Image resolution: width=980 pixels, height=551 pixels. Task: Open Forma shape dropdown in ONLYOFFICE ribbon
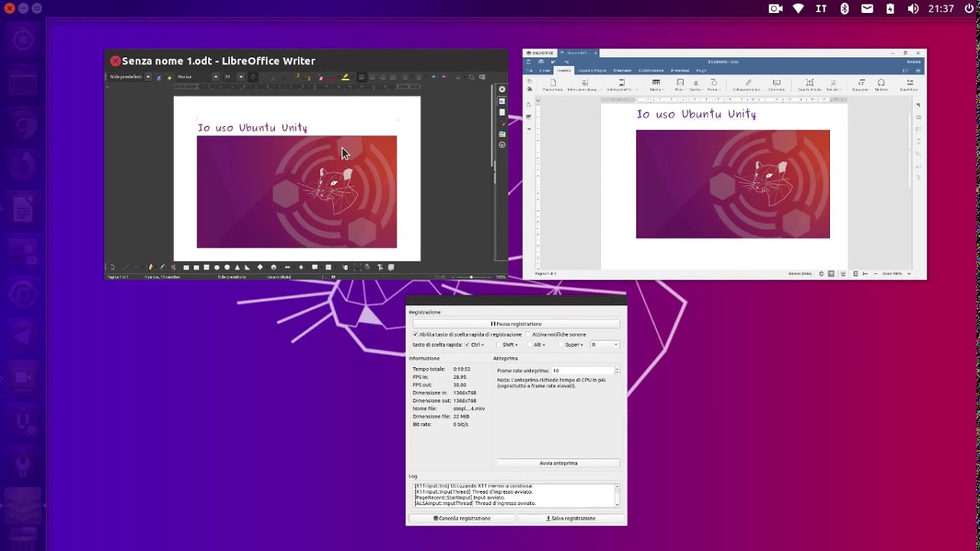point(714,85)
